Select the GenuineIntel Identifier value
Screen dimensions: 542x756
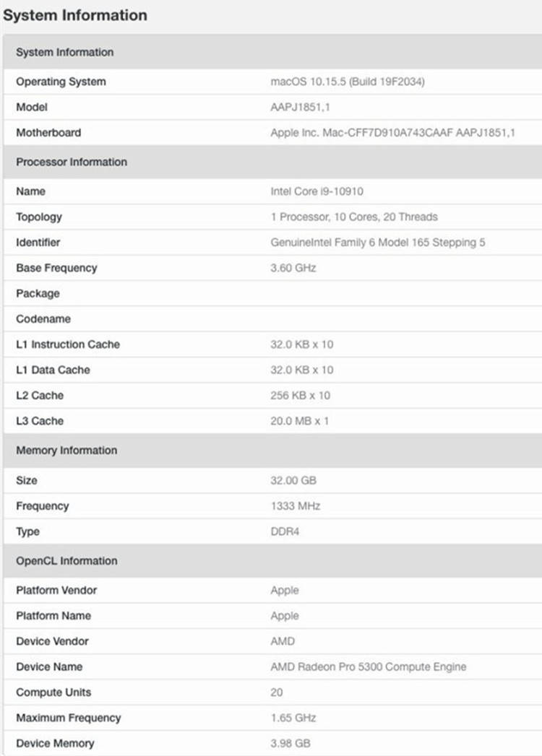pos(377,243)
